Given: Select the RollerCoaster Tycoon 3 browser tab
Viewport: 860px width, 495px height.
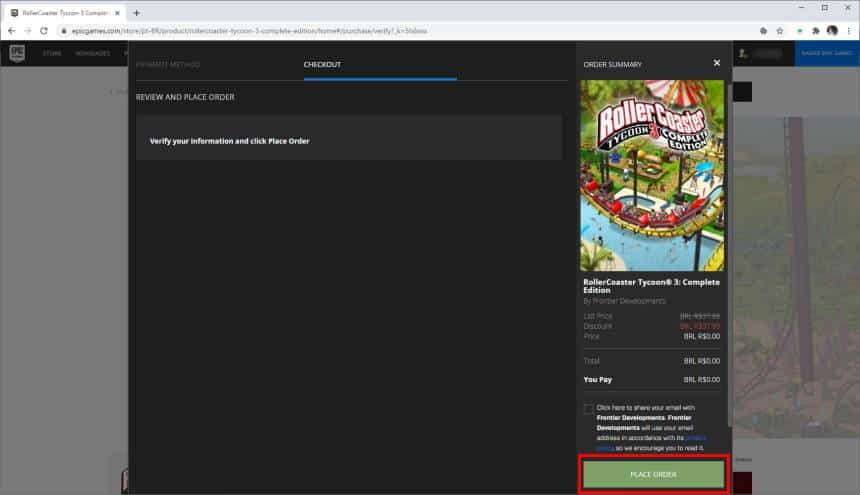Looking at the screenshot, I should [65, 13].
